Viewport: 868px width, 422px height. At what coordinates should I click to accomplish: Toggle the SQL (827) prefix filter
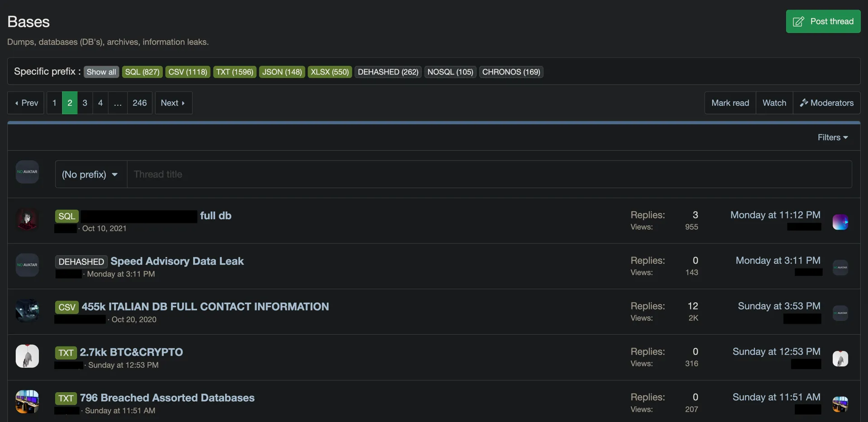point(142,72)
